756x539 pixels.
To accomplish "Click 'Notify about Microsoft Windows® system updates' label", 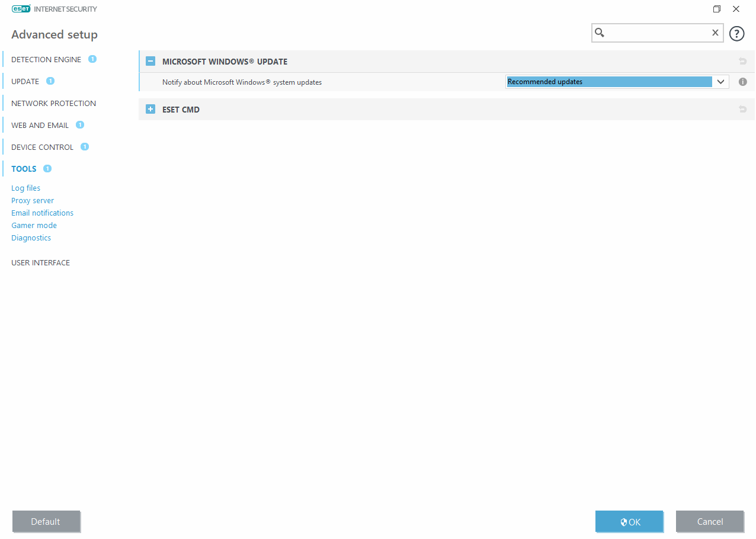I will [x=242, y=82].
